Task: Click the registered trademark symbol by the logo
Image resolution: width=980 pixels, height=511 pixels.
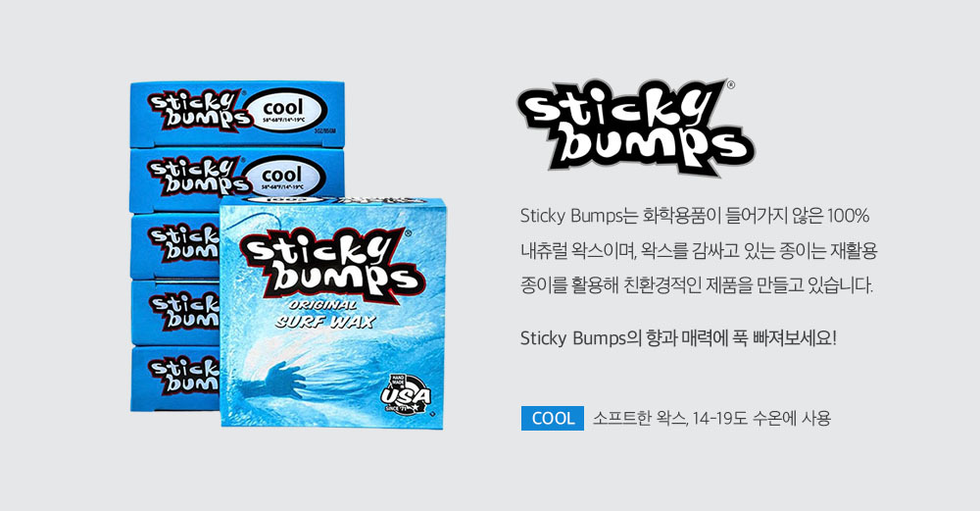Action: pos(731,85)
